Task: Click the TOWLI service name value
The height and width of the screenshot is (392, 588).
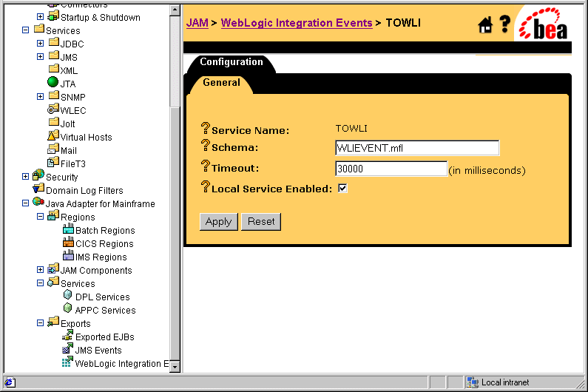Action: pos(351,129)
